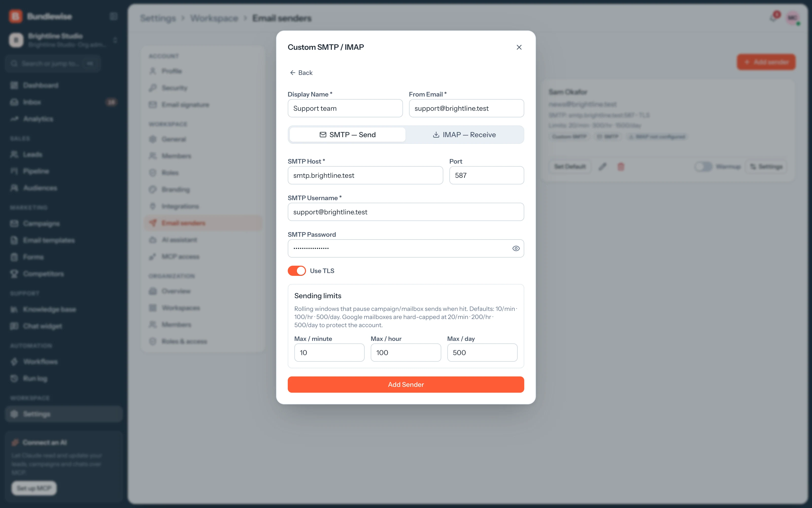Image resolution: width=812 pixels, height=508 pixels.
Task: Open Workflows in the sidebar
Action: click(64, 362)
